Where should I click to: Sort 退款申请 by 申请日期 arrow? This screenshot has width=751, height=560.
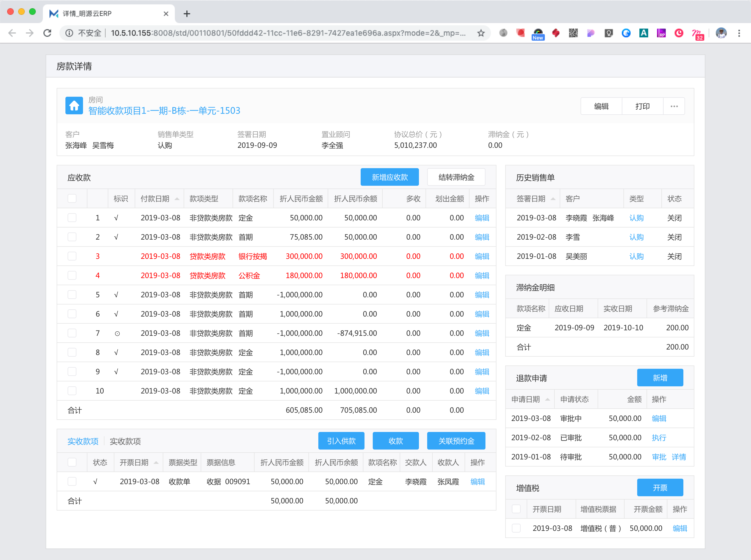point(548,399)
